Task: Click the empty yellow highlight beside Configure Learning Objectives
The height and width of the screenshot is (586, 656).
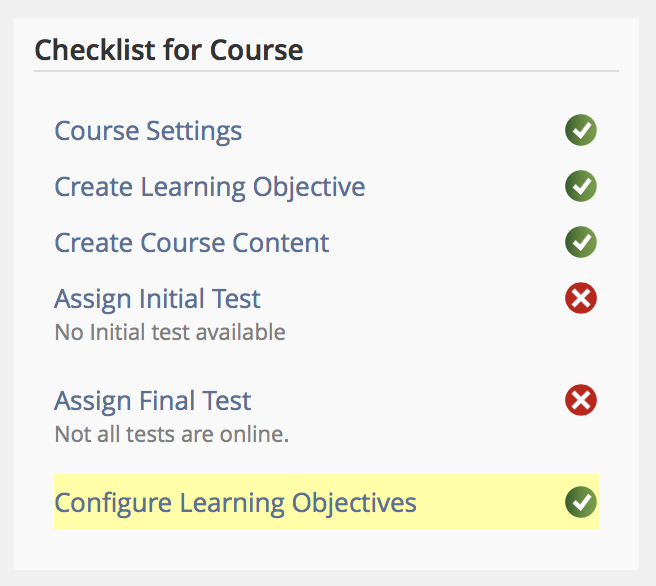Action: (490, 502)
